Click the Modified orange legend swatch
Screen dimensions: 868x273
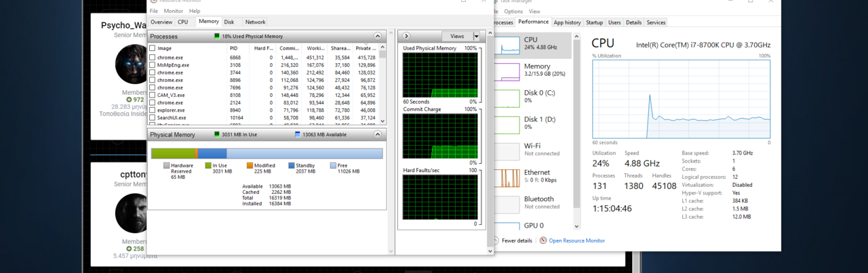coord(250,165)
